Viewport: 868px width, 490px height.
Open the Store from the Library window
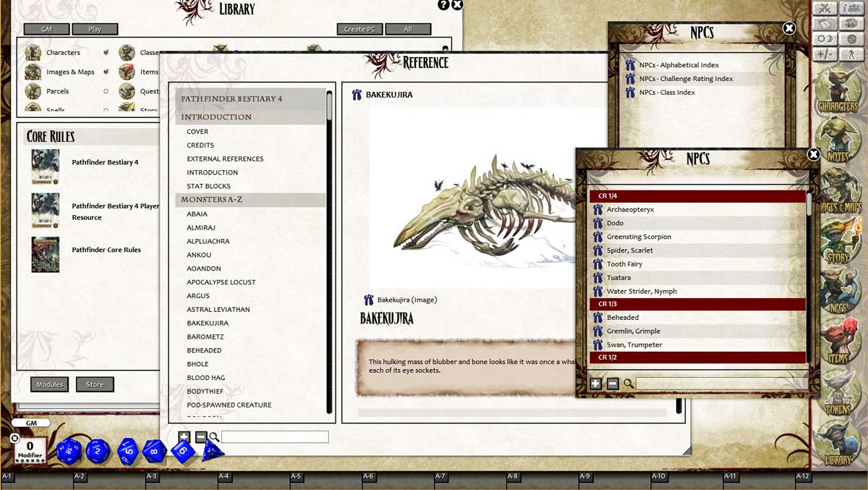point(94,384)
